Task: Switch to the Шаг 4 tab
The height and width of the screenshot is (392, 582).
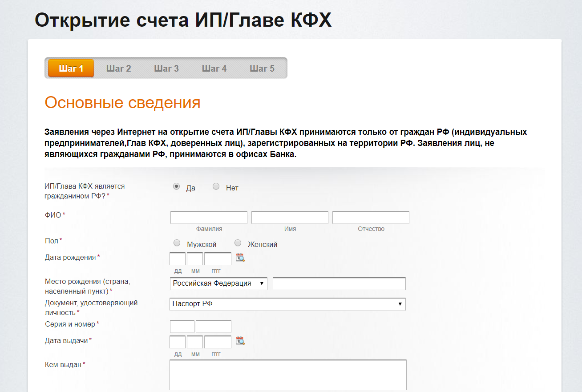Action: pos(214,68)
